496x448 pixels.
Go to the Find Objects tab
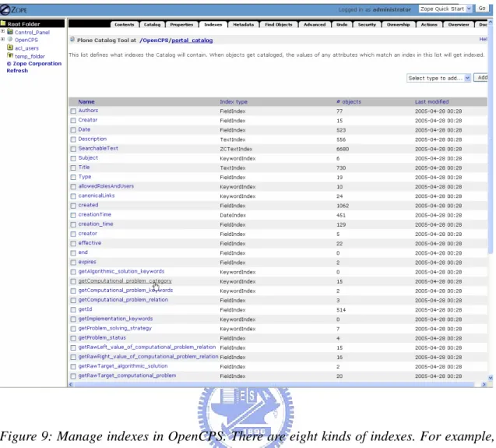(x=279, y=24)
